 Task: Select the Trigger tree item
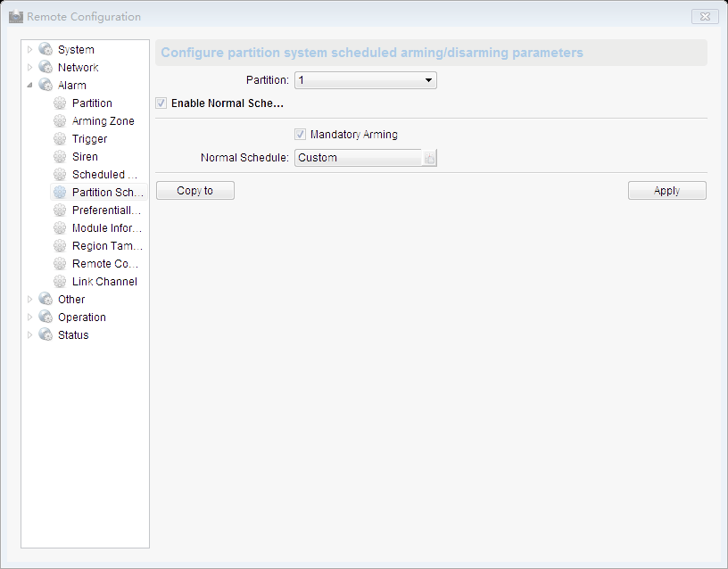pyautogui.click(x=89, y=139)
